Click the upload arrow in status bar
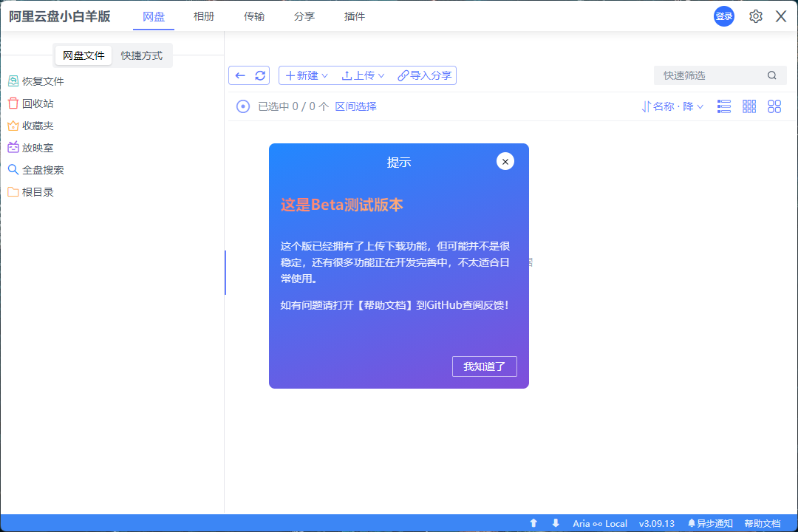The width and height of the screenshot is (798, 532). point(533,523)
